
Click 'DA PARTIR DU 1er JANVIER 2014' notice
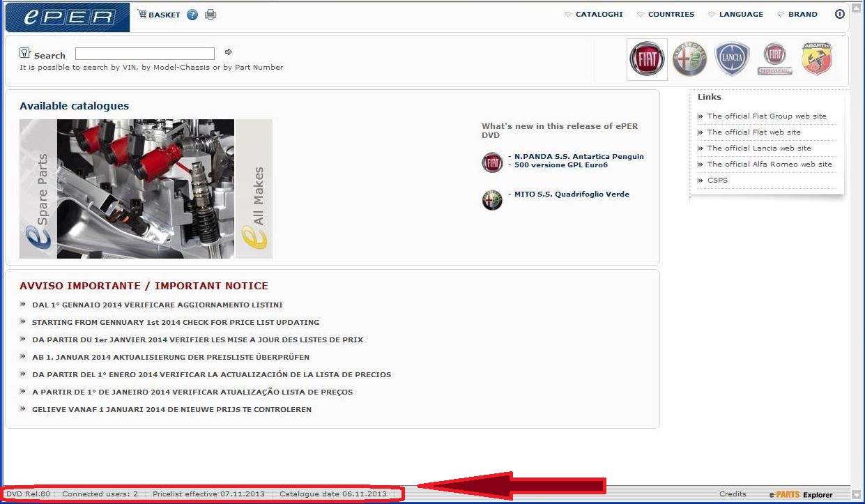click(197, 340)
